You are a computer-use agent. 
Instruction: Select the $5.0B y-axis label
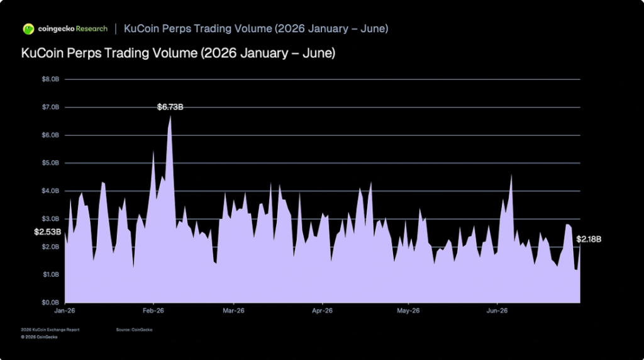pos(50,163)
